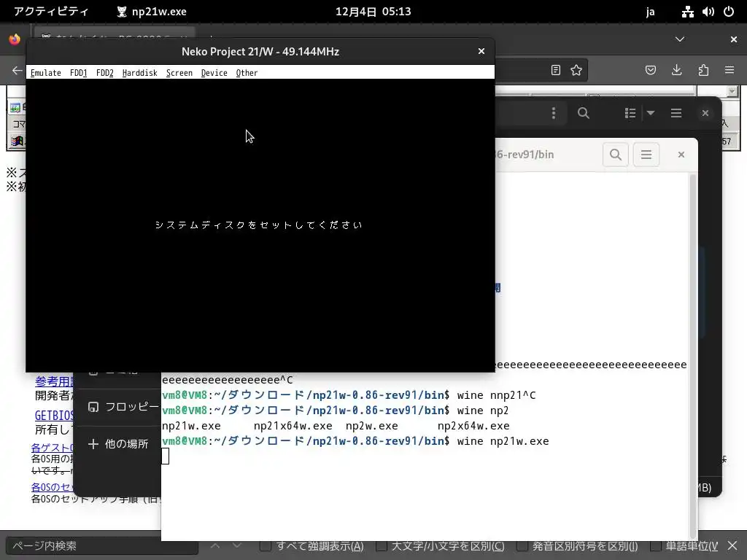747x560 pixels.
Task: Open the 各OSのセットアップ link on the page
Action: click(x=53, y=486)
